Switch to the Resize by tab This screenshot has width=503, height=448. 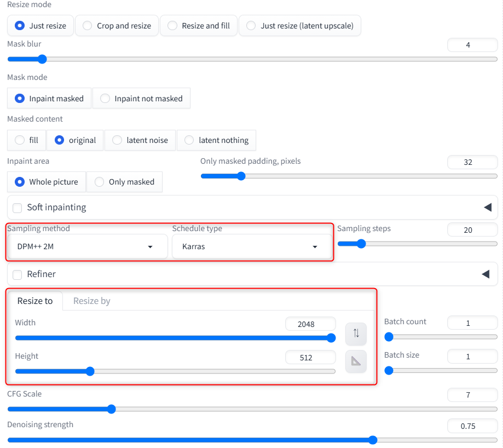pyautogui.click(x=91, y=301)
